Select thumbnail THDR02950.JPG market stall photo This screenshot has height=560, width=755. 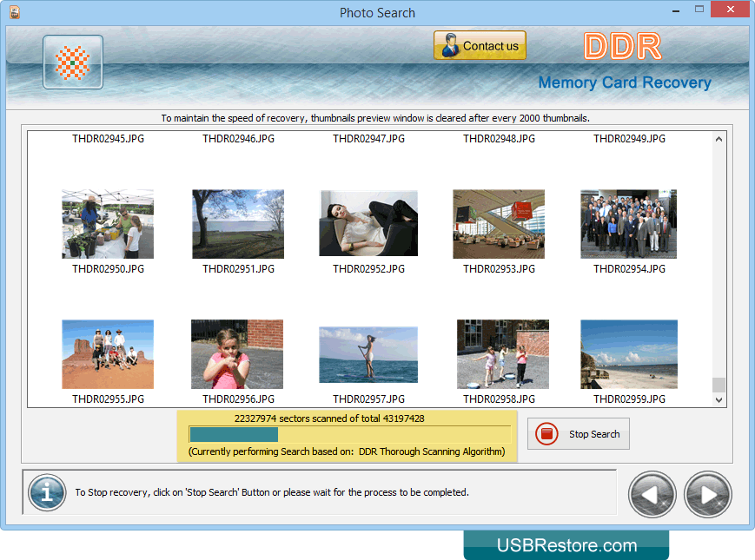click(x=108, y=224)
